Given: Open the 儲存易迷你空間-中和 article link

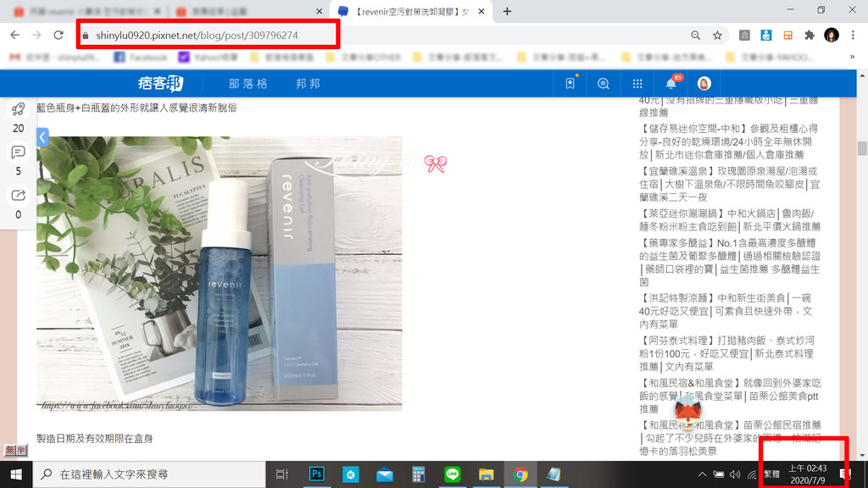Looking at the screenshot, I should [x=728, y=141].
